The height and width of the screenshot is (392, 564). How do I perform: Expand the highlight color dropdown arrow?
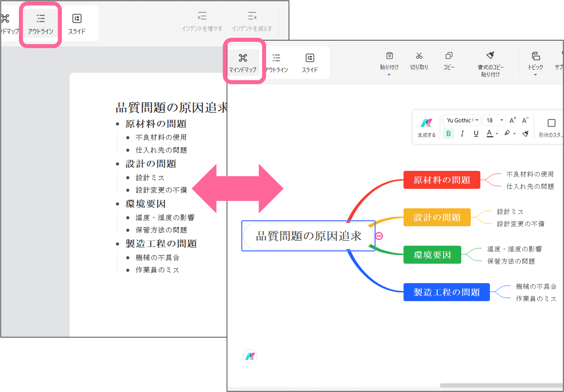coord(514,134)
